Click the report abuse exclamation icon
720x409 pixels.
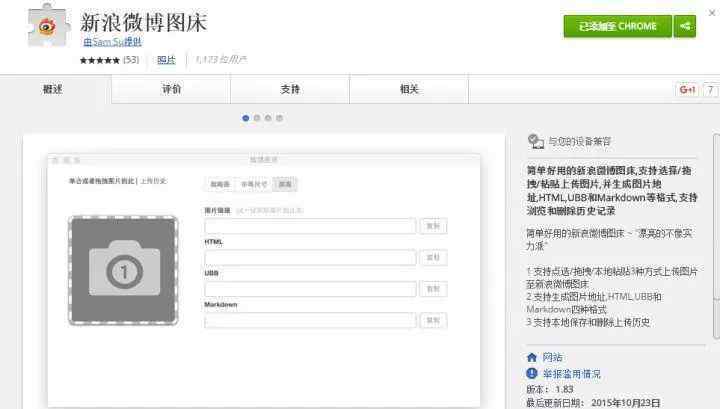click(532, 374)
